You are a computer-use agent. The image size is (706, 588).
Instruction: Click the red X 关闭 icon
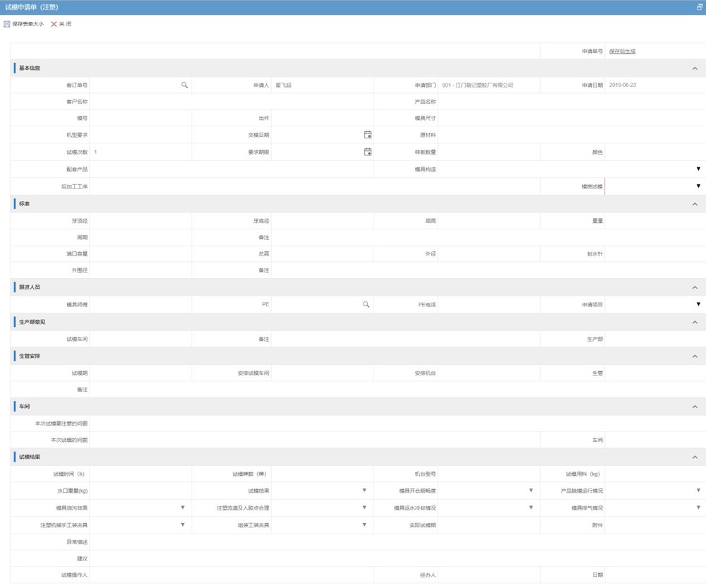[54, 24]
